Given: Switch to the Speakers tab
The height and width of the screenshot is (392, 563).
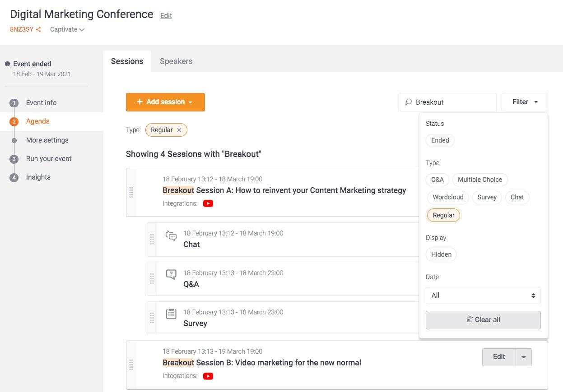Looking at the screenshot, I should point(176,61).
